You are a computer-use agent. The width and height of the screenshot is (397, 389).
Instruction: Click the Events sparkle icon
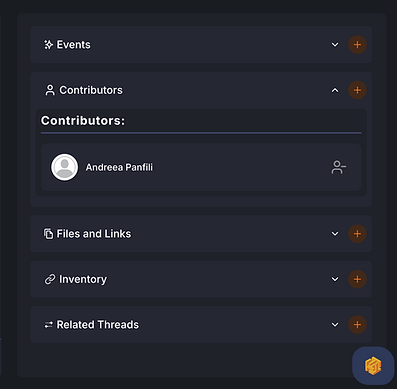pyautogui.click(x=48, y=45)
